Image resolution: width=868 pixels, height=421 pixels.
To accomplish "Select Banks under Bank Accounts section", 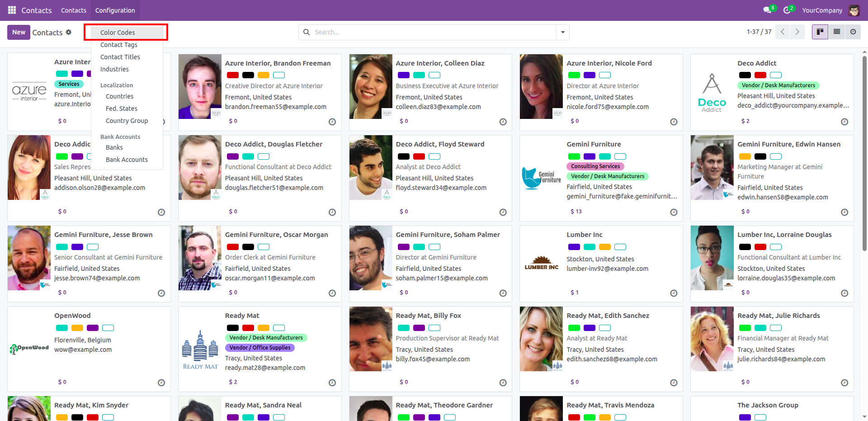I will [x=127, y=147].
